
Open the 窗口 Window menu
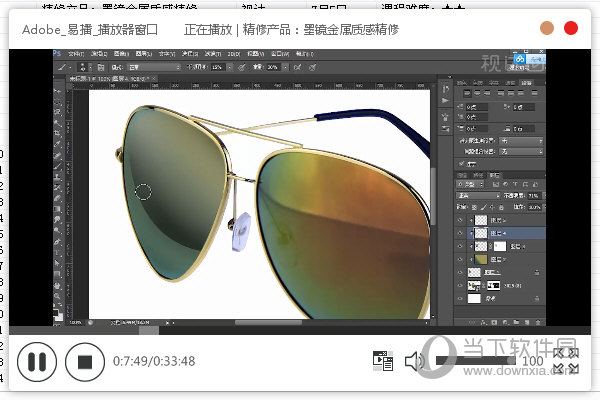[280, 54]
